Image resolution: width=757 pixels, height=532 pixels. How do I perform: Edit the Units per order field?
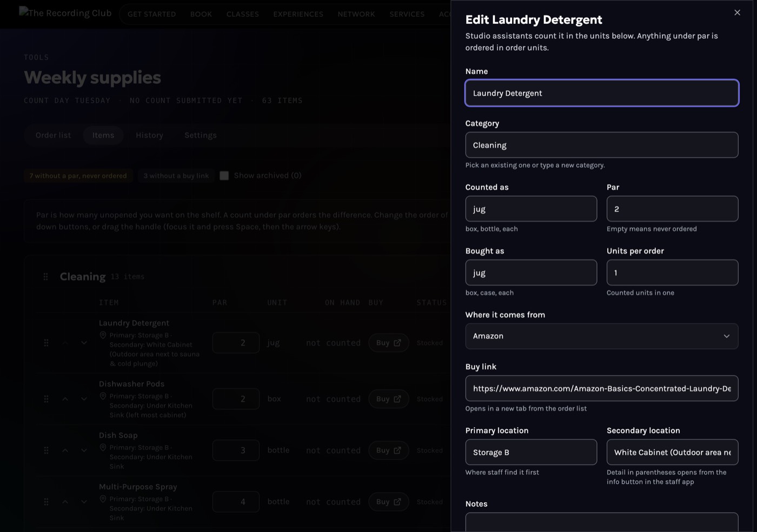pos(672,272)
